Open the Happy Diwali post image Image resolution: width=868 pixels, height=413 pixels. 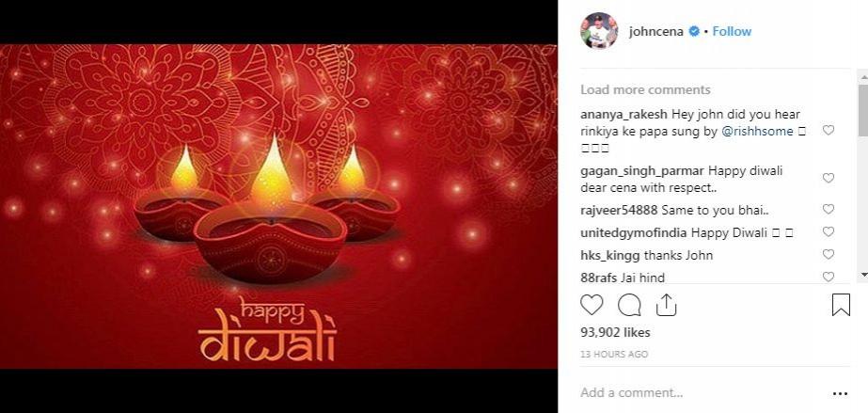[x=278, y=207]
